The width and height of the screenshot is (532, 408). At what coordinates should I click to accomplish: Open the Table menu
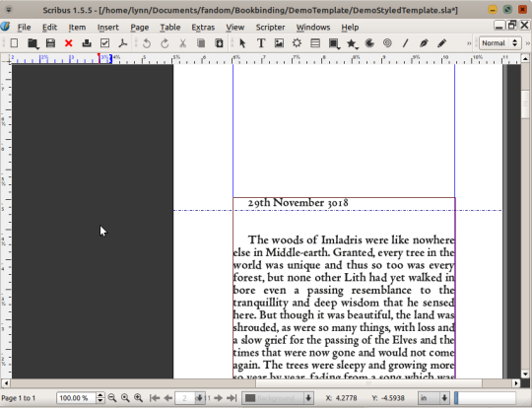coord(170,28)
